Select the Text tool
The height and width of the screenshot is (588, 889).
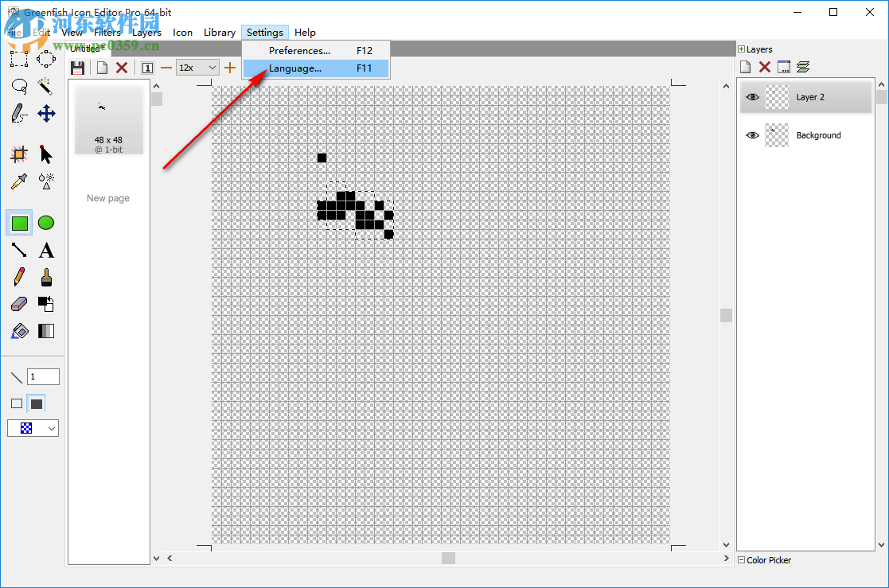click(46, 250)
